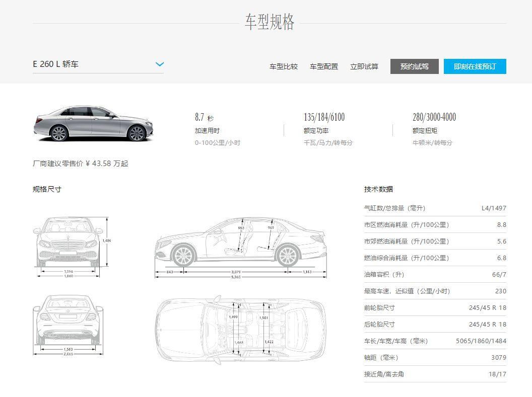Select the 8.7 秒 acceleration figure

pyautogui.click(x=204, y=118)
